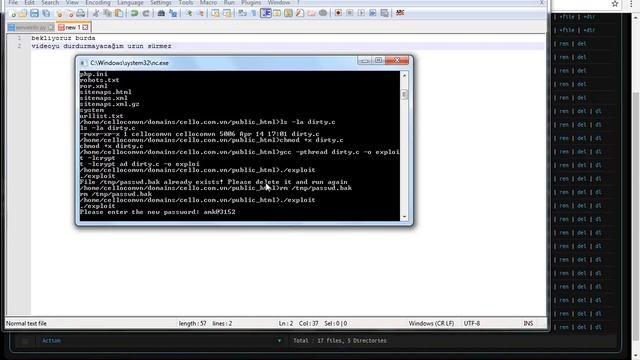Screen dimensions: 640x360
Task: Start macro recording with the red button
Action: point(338,13)
